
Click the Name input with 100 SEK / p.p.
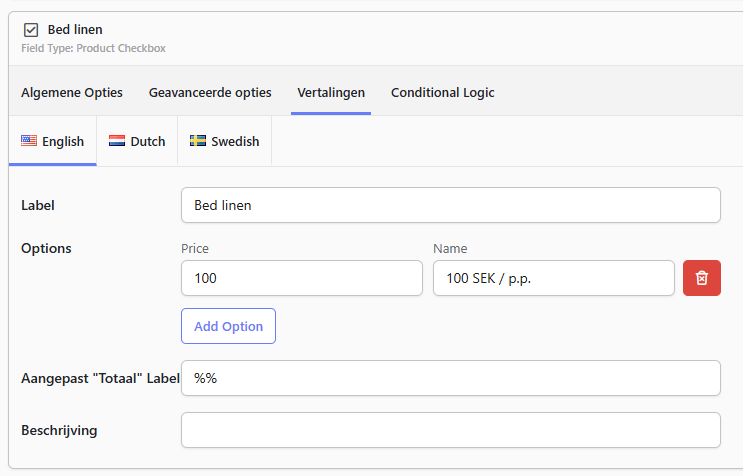pyautogui.click(x=553, y=278)
